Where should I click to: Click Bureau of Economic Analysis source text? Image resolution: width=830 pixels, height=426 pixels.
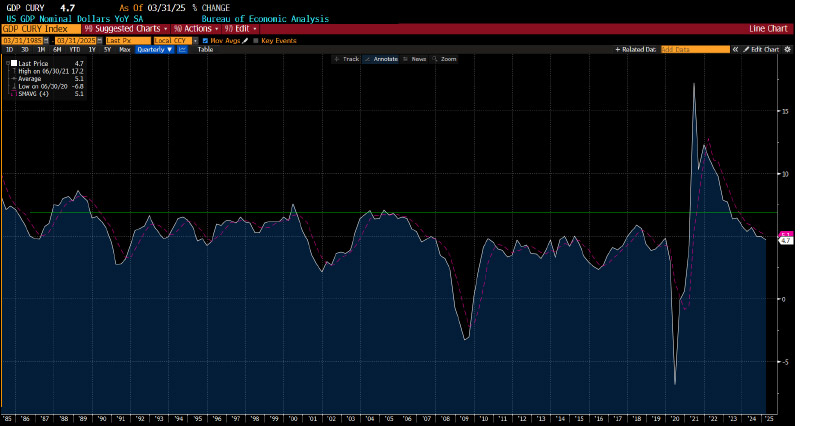pyautogui.click(x=265, y=19)
